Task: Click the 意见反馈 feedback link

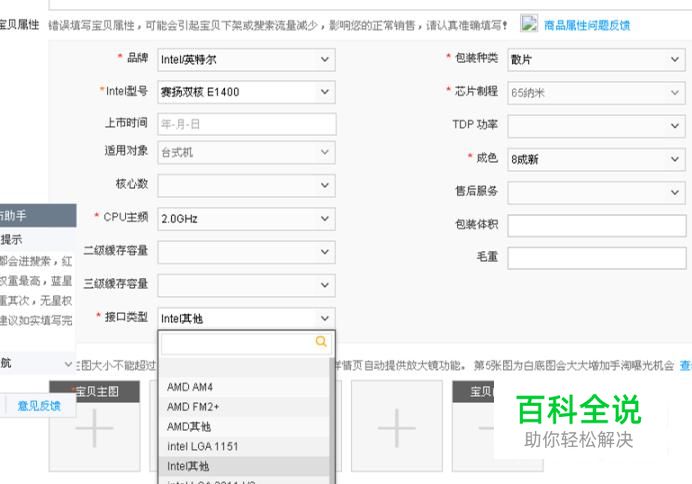Action: pos(39,406)
